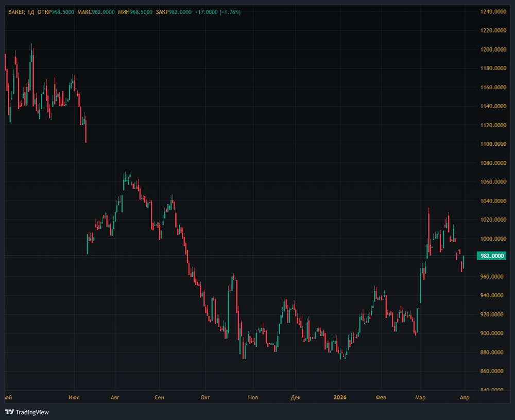Click the 1Д interval label

(31, 12)
